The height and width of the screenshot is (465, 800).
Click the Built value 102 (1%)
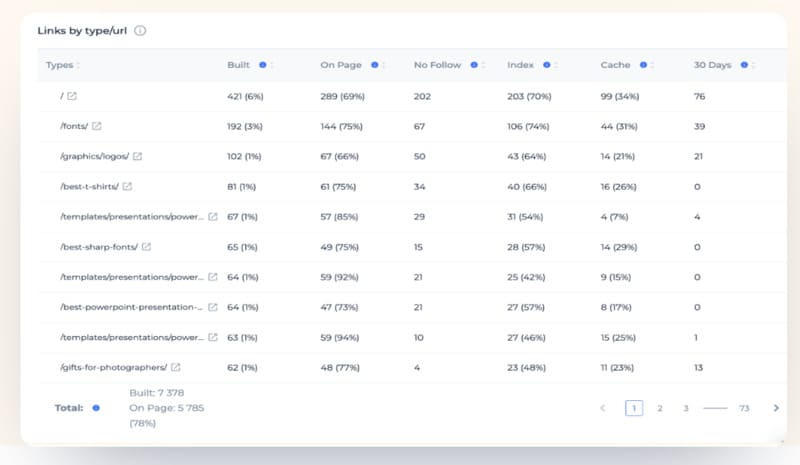[x=244, y=156]
